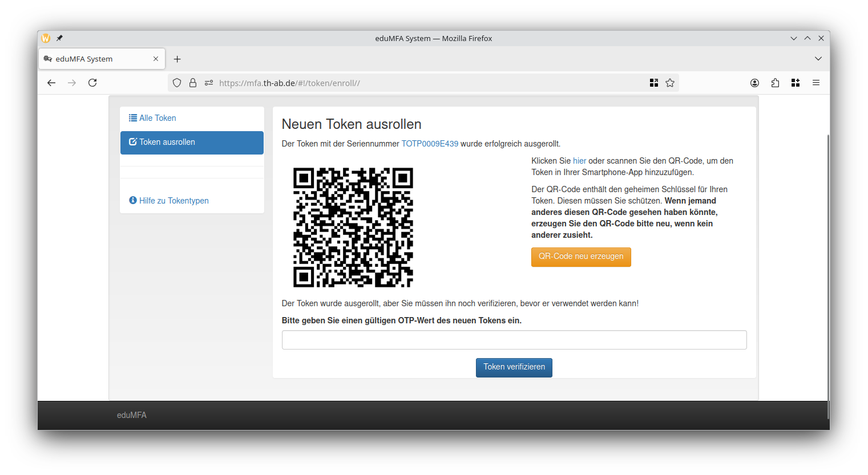Click QR-Code neu erzeugen button
Image resolution: width=868 pixels, height=475 pixels.
click(x=581, y=257)
